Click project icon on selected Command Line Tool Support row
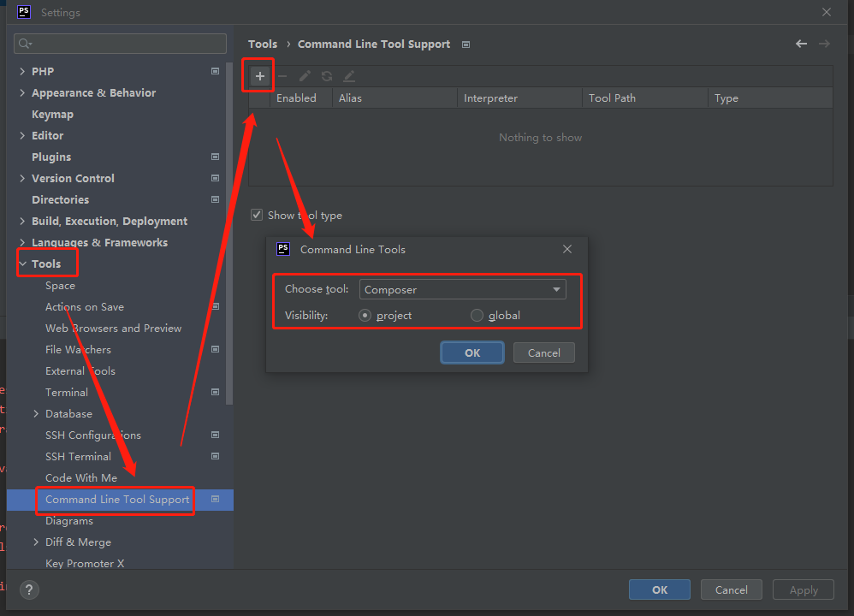Screen dimensions: 854x616 [215, 499]
